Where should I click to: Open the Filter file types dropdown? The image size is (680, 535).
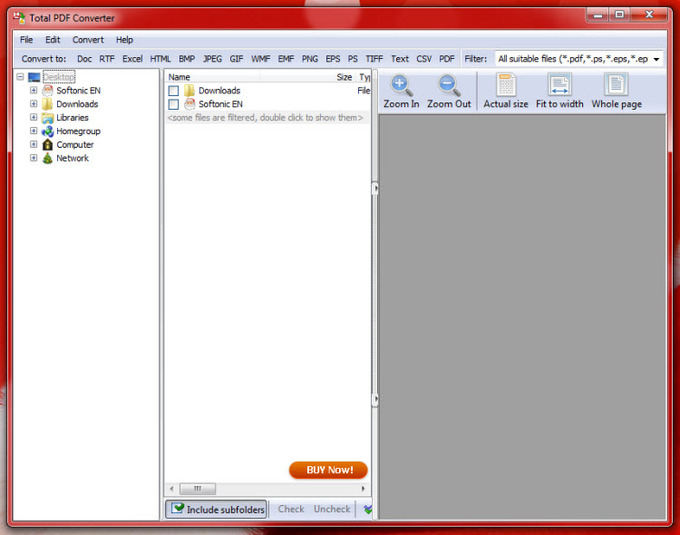(x=656, y=59)
